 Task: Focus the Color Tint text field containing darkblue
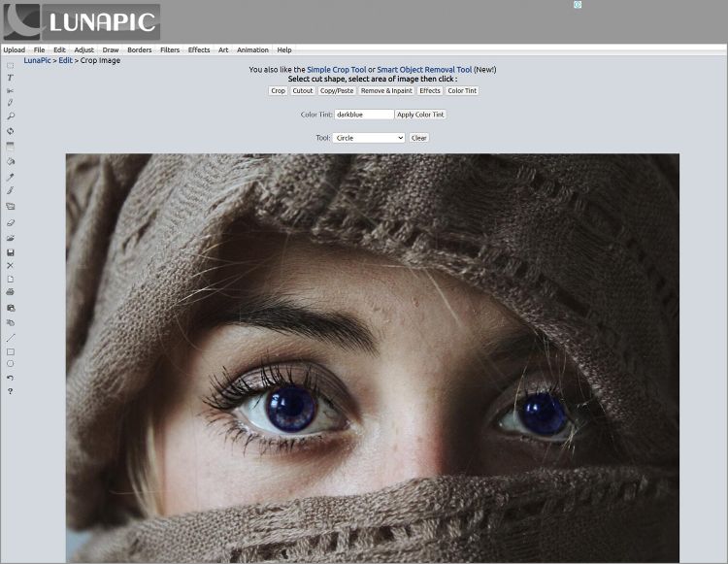click(x=364, y=115)
